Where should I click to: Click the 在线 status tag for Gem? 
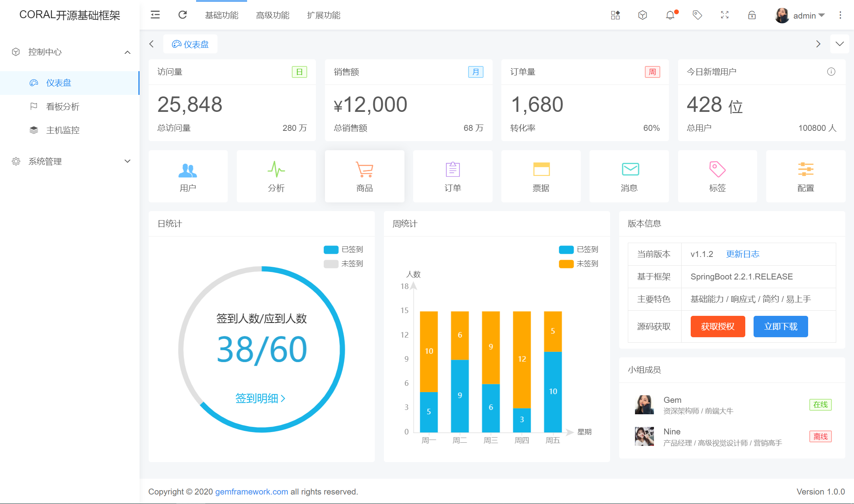(820, 405)
